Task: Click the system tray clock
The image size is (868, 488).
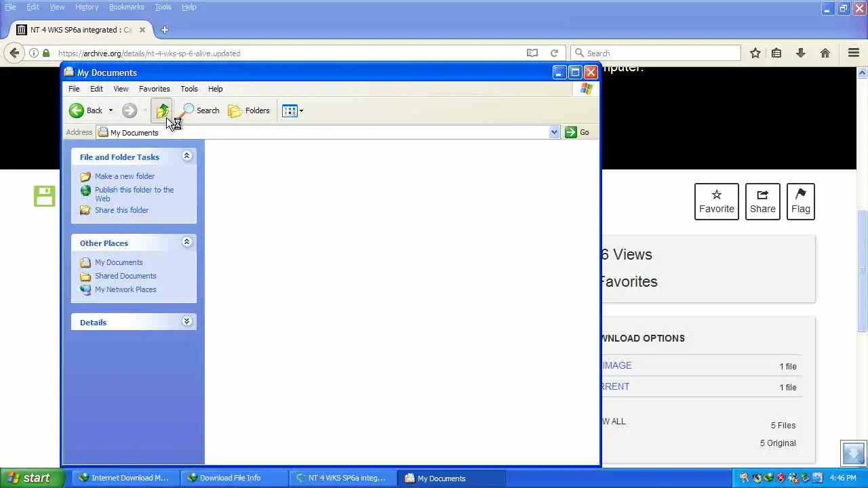Action: click(x=843, y=478)
